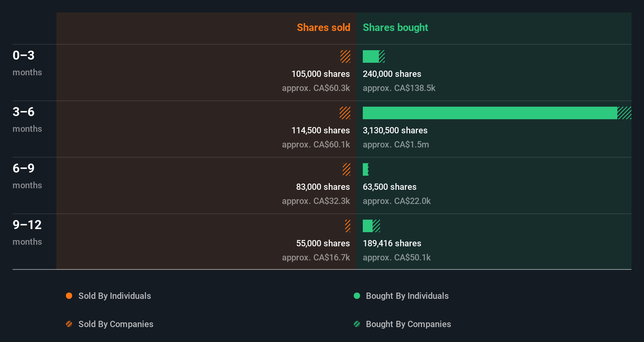Select the 189,416 shares value
The image size is (644, 342).
click(x=392, y=244)
